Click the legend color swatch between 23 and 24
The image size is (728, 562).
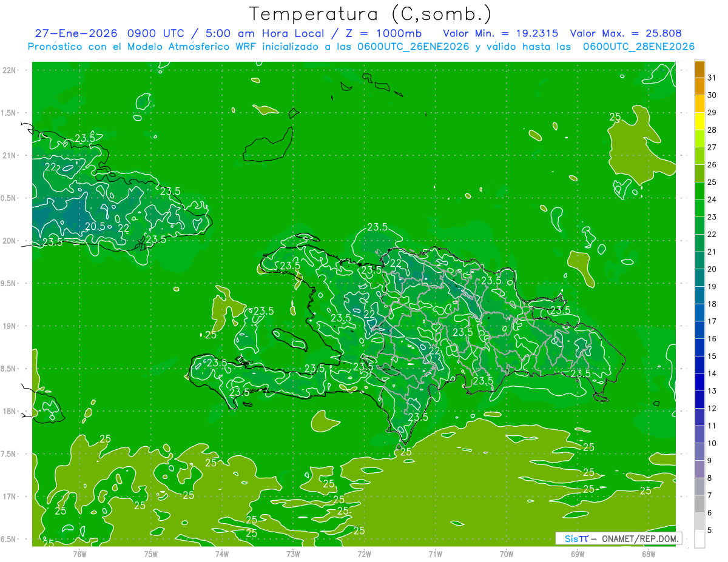click(x=699, y=208)
